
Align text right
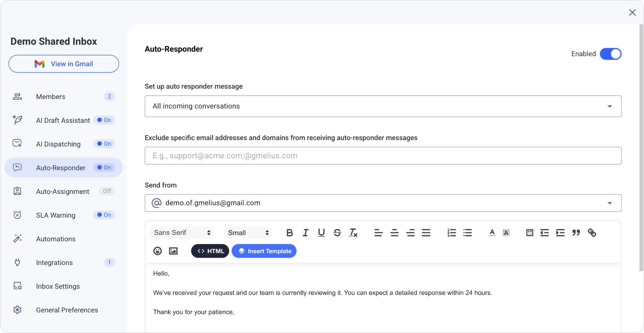click(x=410, y=233)
